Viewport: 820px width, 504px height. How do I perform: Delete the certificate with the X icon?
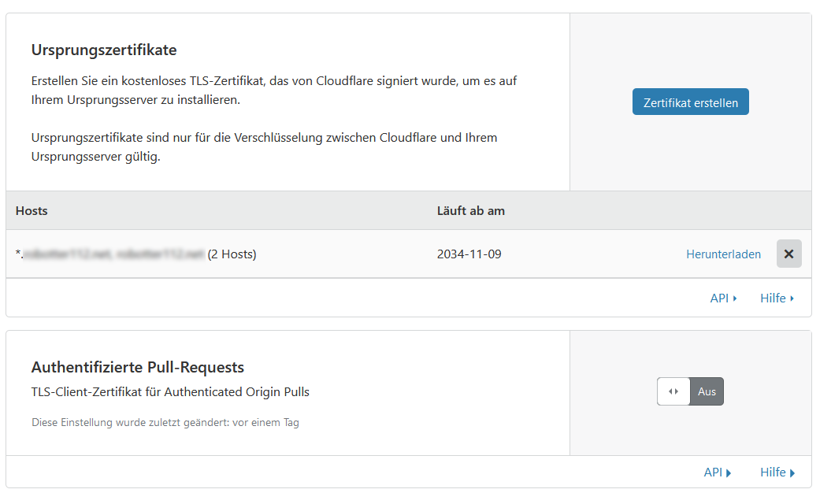coord(788,254)
